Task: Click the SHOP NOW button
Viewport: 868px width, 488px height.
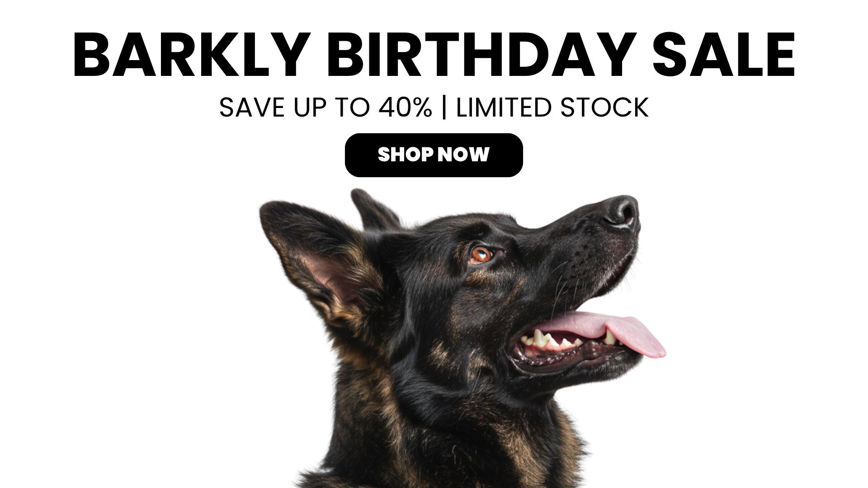Action: pyautogui.click(x=434, y=155)
